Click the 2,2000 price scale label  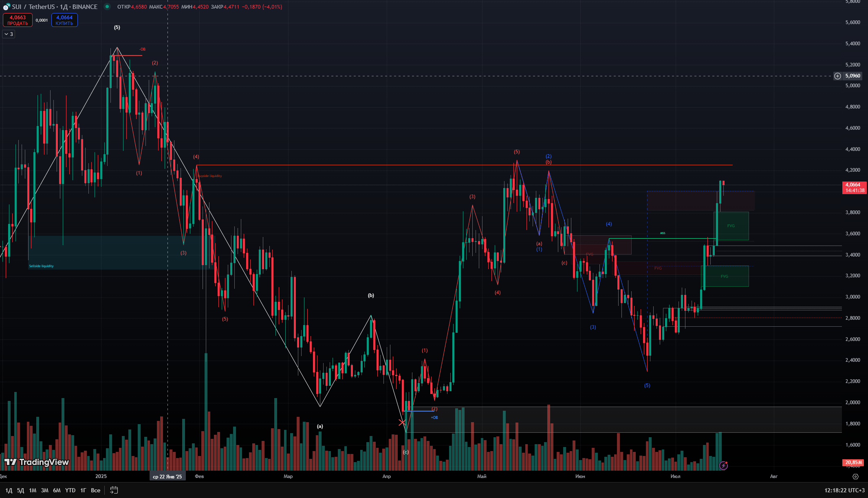pyautogui.click(x=853, y=381)
